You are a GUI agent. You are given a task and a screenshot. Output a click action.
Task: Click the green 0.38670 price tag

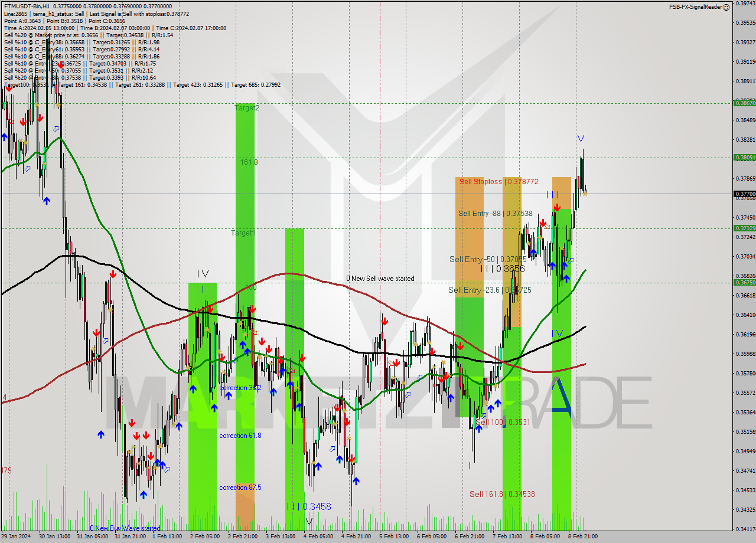[744, 103]
